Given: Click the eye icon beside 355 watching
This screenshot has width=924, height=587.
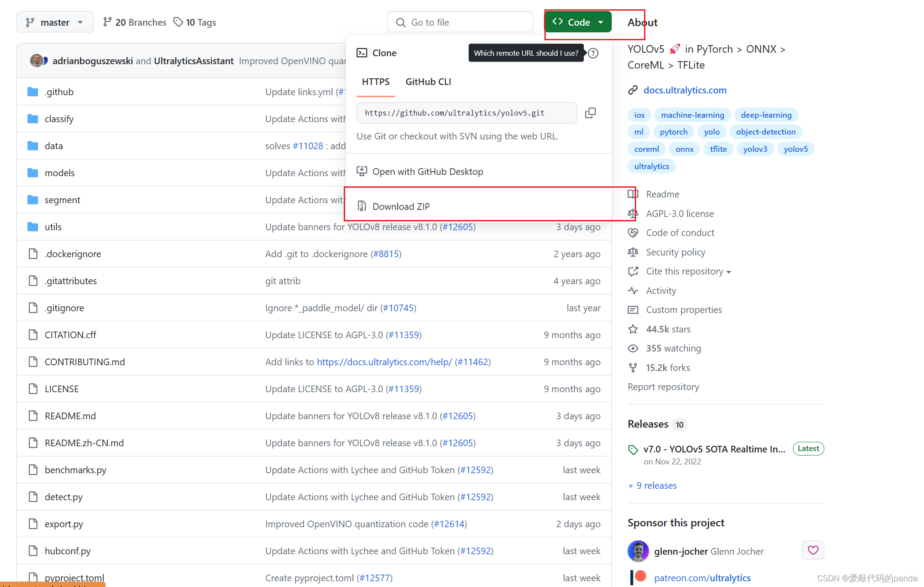Looking at the screenshot, I should click(x=633, y=348).
